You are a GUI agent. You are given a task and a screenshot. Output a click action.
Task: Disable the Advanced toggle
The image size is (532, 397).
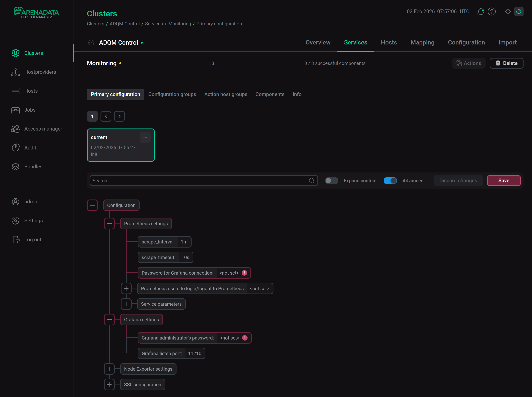pyautogui.click(x=390, y=180)
